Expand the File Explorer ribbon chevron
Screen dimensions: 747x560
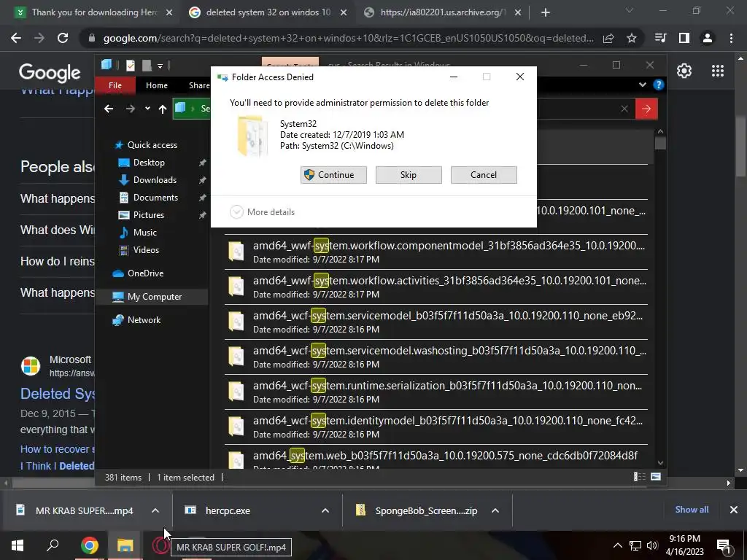click(642, 85)
